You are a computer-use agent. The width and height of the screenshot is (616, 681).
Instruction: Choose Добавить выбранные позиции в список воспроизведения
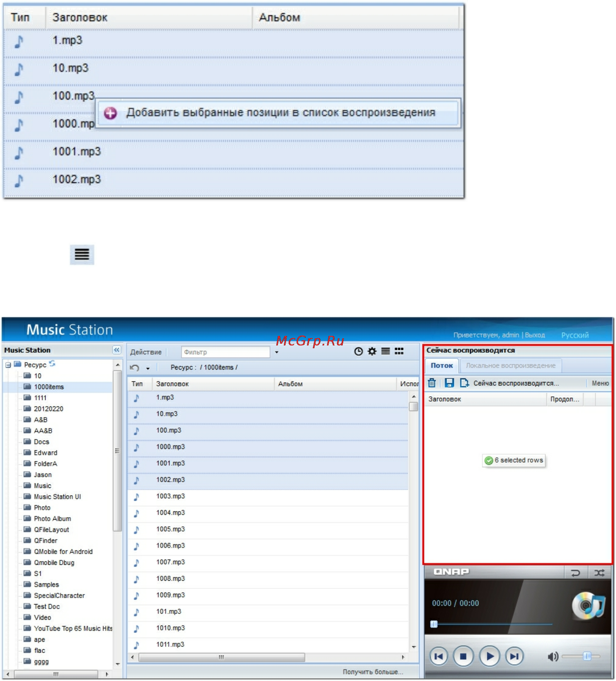(x=278, y=113)
